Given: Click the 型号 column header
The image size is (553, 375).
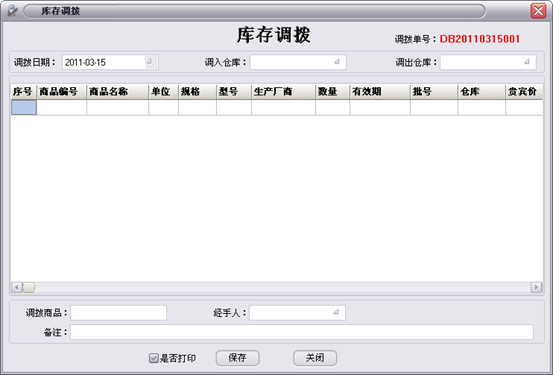Looking at the screenshot, I should tap(234, 92).
